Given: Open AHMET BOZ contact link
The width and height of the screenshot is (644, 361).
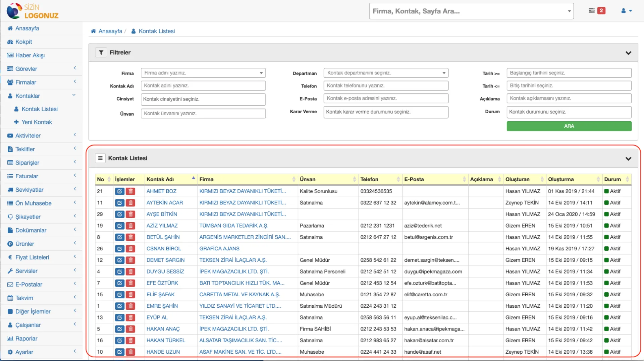Looking at the screenshot, I should click(x=161, y=191).
